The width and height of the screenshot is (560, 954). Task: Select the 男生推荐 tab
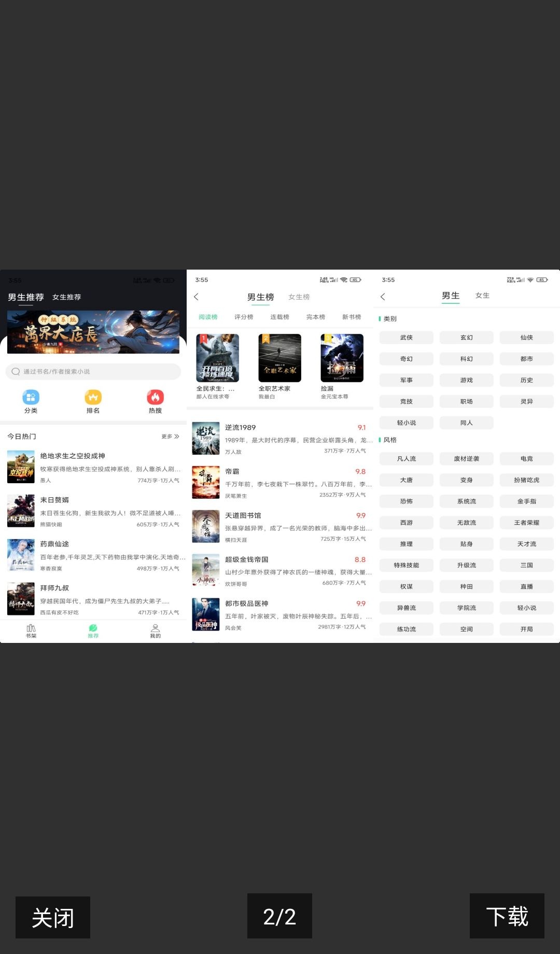(x=26, y=297)
